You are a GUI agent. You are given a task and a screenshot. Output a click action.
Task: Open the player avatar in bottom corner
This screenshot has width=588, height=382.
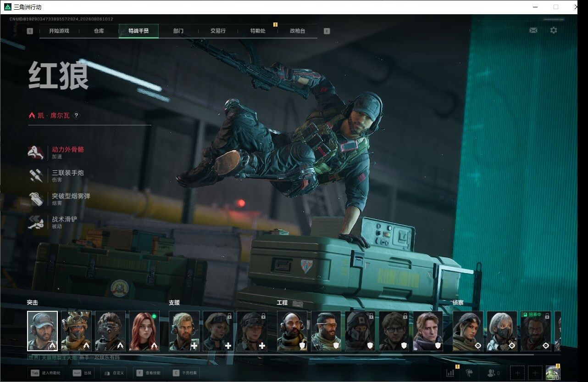point(553,373)
